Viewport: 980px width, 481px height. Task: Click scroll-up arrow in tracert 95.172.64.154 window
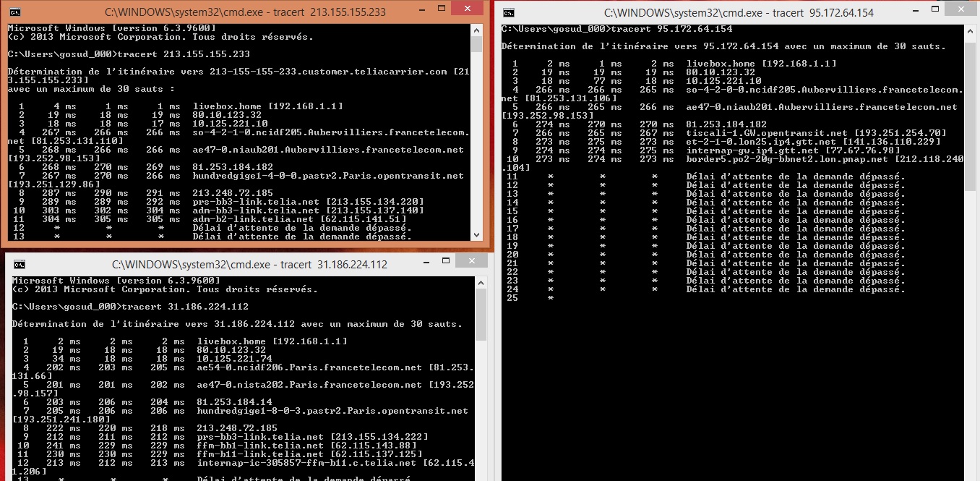click(970, 30)
